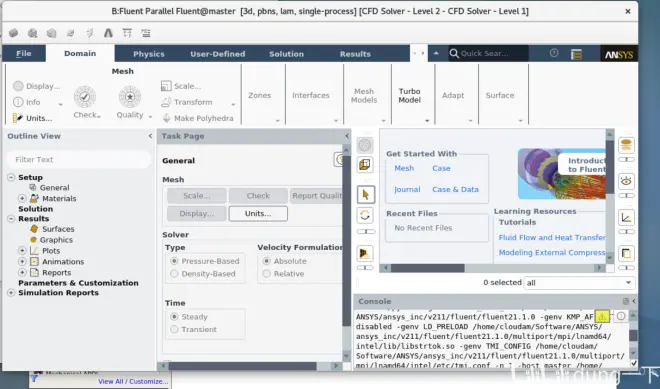Click the XY plot icon on right toolbar

[626, 218]
